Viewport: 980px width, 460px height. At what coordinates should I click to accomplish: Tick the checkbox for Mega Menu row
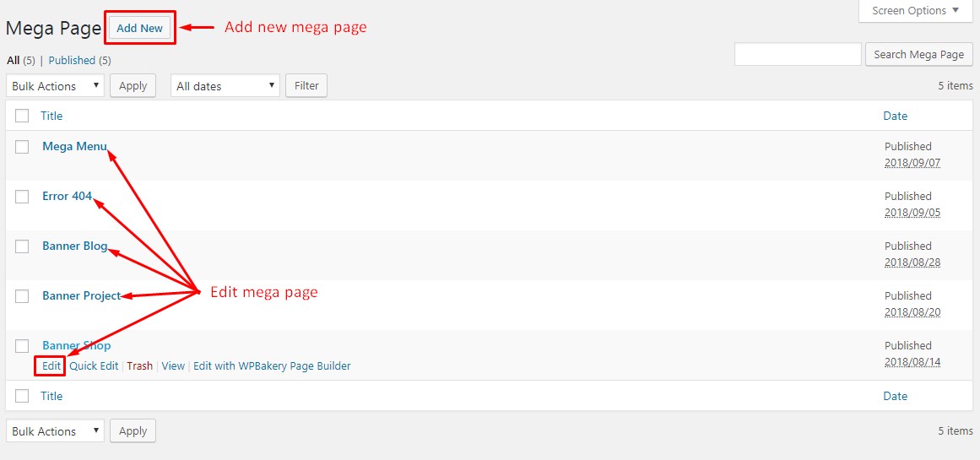[x=22, y=147]
